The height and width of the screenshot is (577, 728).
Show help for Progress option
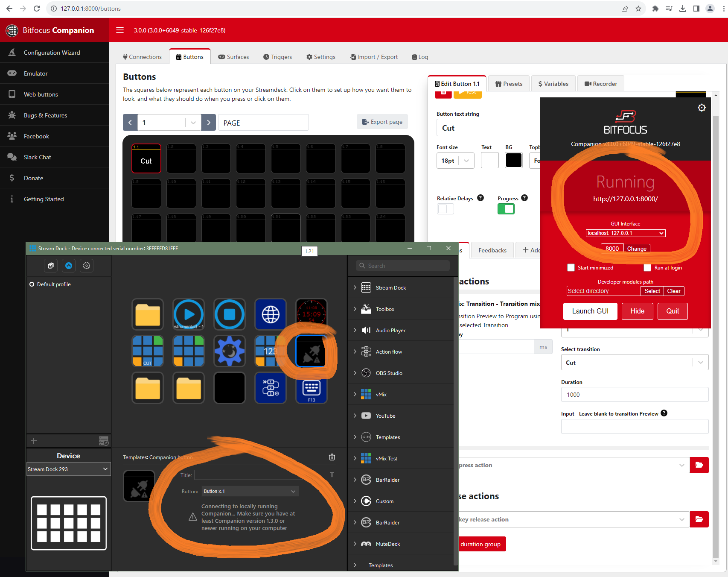click(524, 198)
